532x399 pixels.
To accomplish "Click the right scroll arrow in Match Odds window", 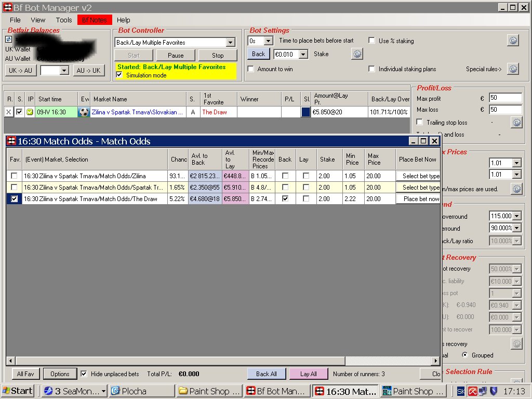I will [436, 361].
